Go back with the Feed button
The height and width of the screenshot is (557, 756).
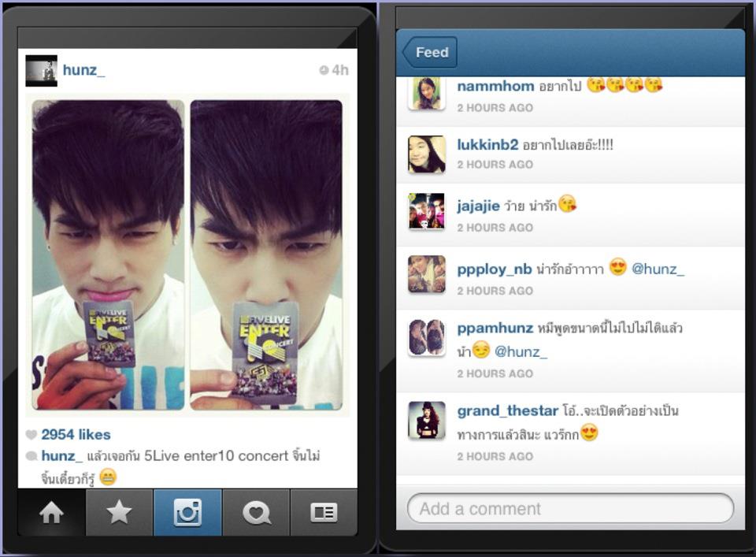[x=429, y=52]
